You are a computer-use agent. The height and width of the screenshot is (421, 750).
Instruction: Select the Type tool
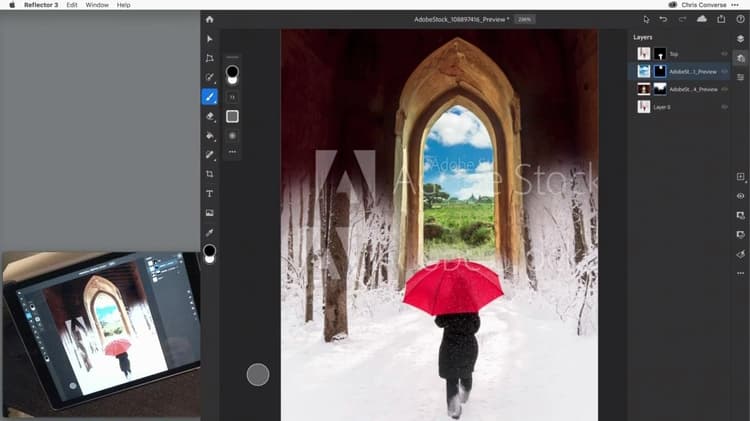coord(210,194)
